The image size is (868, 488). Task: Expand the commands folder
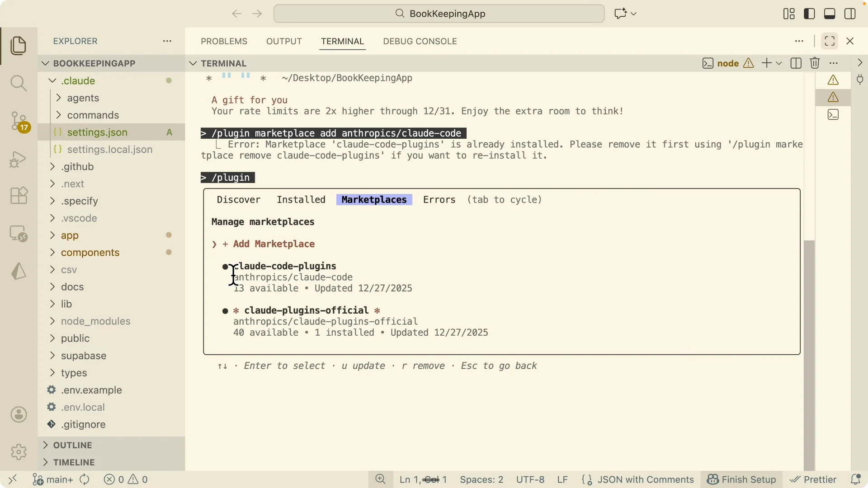pyautogui.click(x=111, y=115)
